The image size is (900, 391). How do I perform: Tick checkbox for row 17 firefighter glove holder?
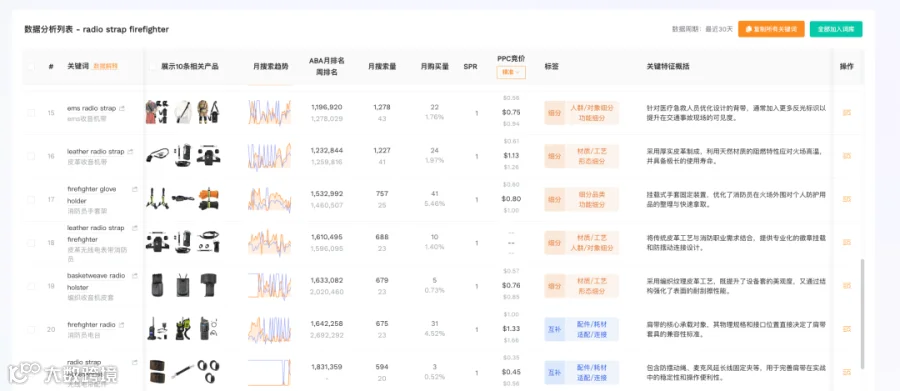tap(31, 199)
